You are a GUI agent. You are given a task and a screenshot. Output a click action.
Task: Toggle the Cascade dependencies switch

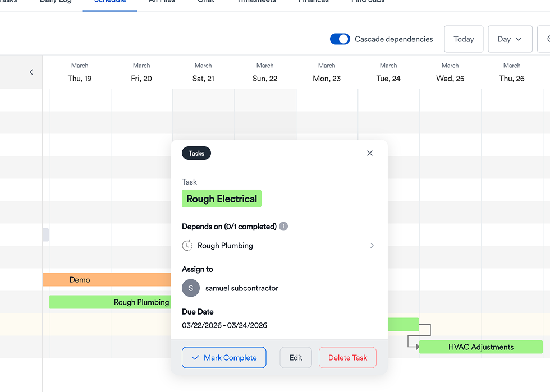click(x=340, y=39)
